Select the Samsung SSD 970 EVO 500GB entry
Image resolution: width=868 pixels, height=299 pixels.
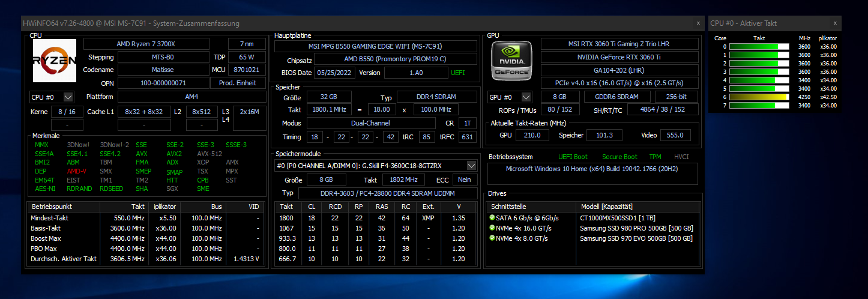coord(636,238)
